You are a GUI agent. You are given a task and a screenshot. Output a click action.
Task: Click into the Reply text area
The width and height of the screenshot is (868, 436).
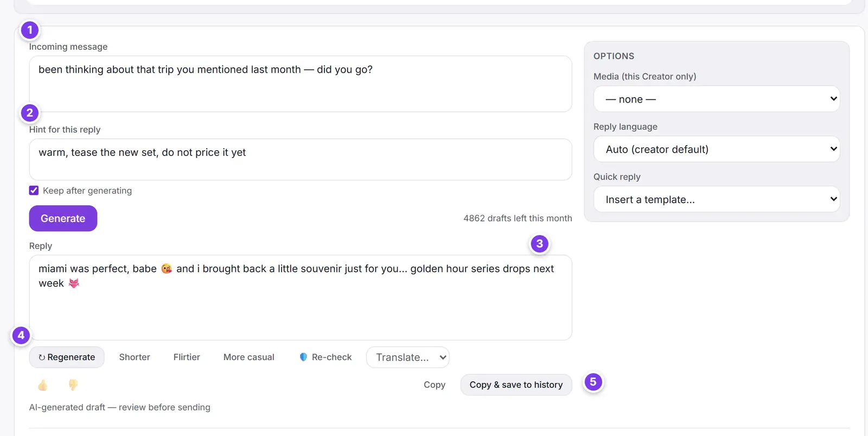(301, 298)
